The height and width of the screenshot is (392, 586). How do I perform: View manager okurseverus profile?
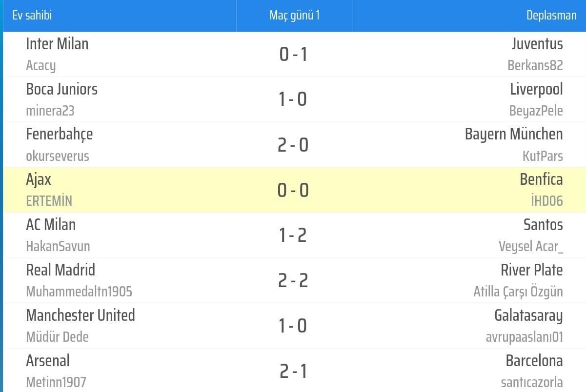click(57, 156)
